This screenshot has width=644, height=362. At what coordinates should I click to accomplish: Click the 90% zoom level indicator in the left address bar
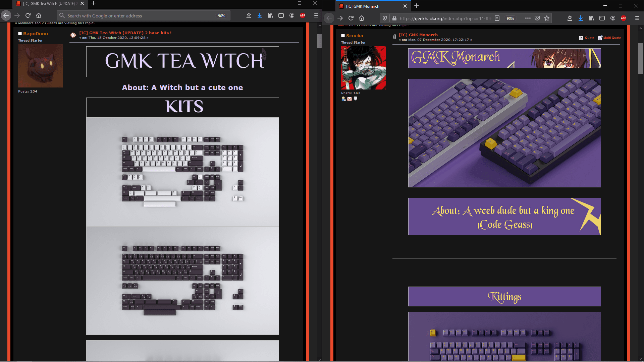coord(221,16)
